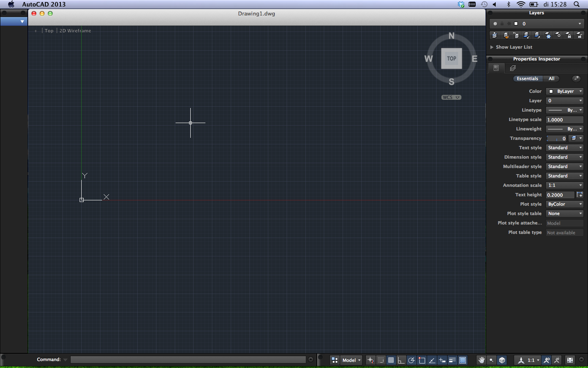Click the S compass direction on ViewCube

pos(452,81)
